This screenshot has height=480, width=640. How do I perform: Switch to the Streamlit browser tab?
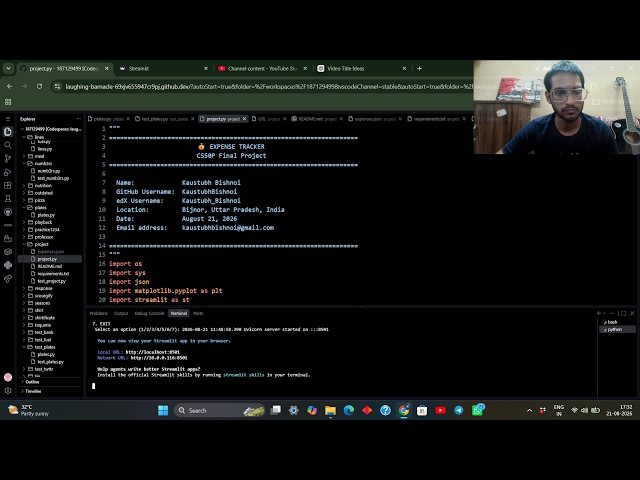pos(163,69)
